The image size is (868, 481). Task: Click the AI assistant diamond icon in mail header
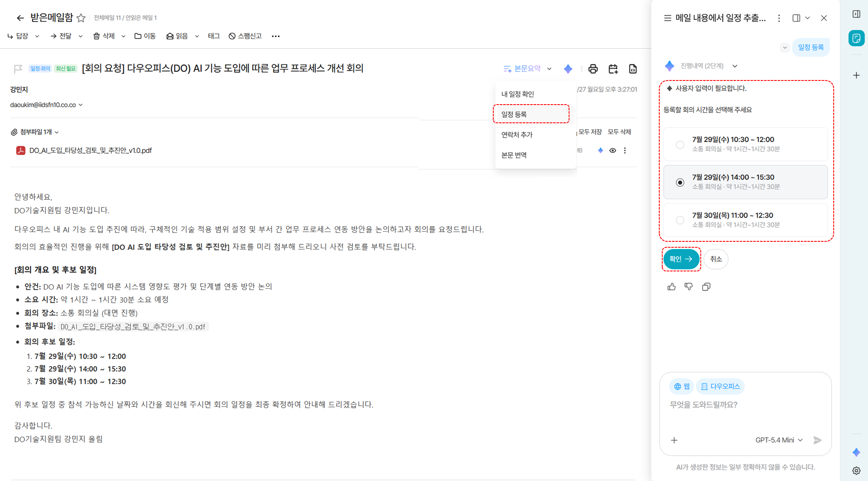click(568, 69)
